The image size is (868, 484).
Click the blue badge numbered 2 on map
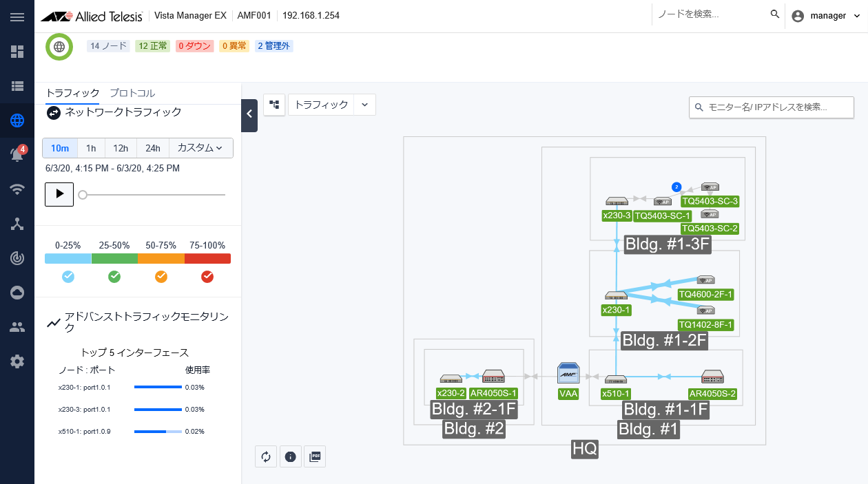click(x=676, y=187)
